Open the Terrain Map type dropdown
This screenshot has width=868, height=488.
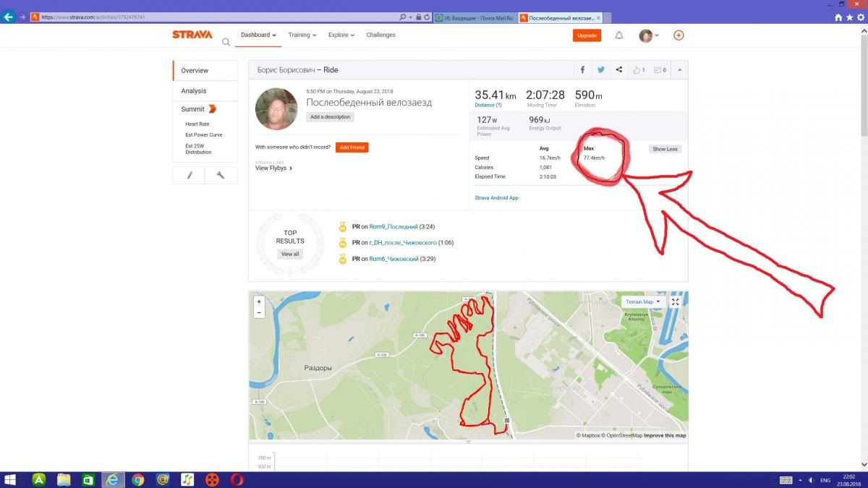[x=643, y=302]
